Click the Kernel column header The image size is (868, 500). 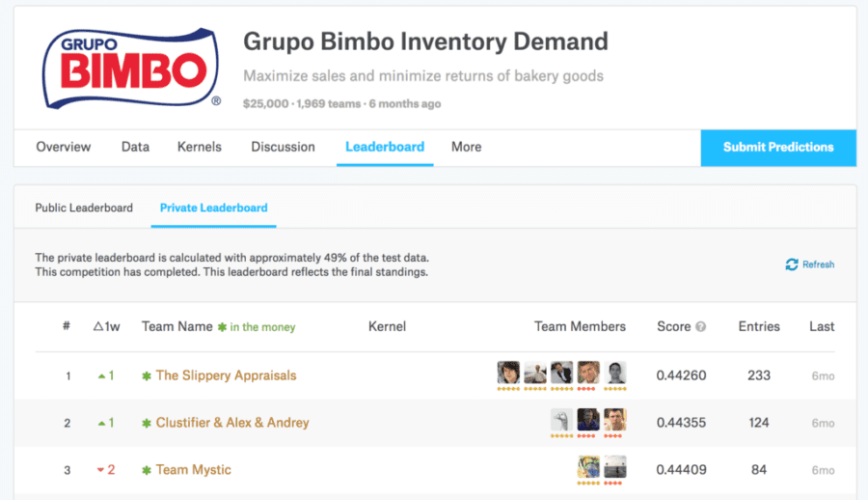[x=387, y=327]
